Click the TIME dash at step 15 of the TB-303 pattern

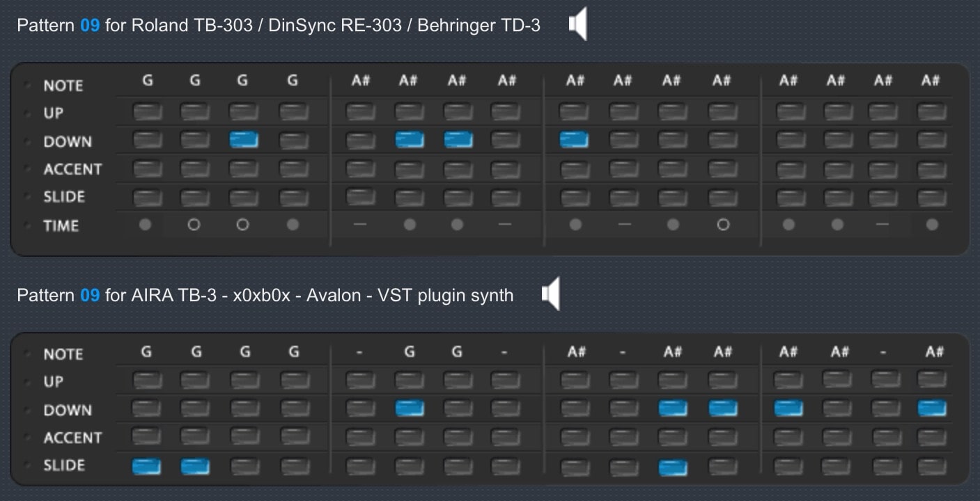point(882,225)
